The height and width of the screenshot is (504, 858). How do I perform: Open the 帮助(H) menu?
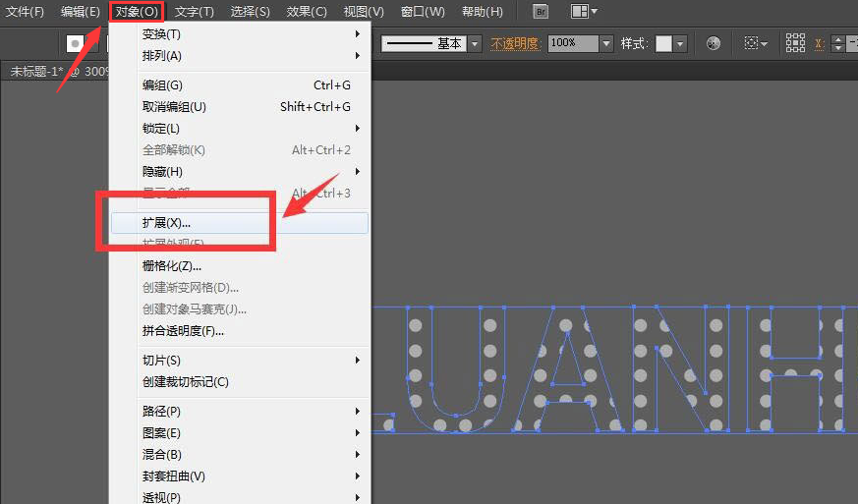[483, 12]
